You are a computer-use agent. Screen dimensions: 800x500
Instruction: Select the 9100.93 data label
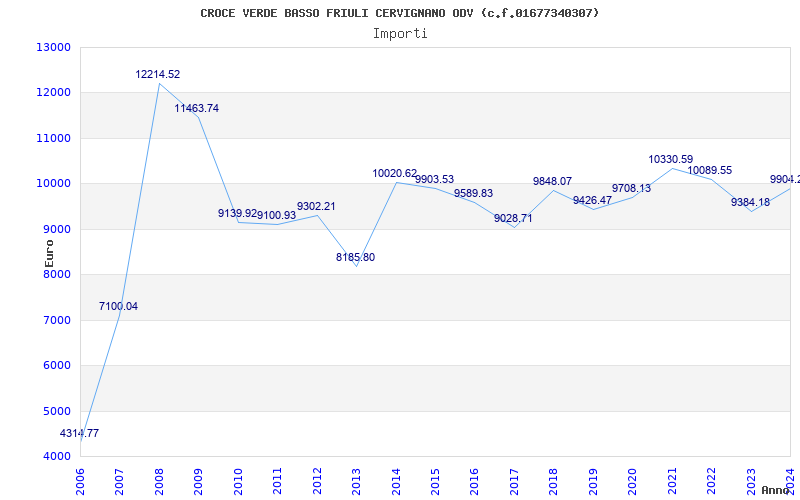(x=277, y=215)
